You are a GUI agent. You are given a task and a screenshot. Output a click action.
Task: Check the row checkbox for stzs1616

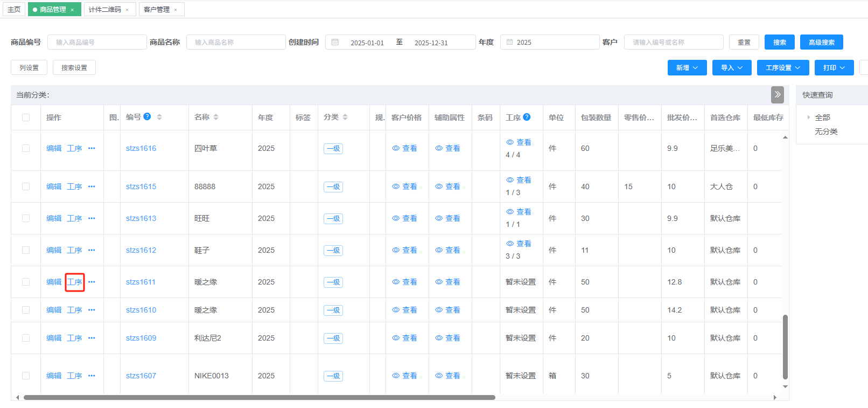click(26, 148)
